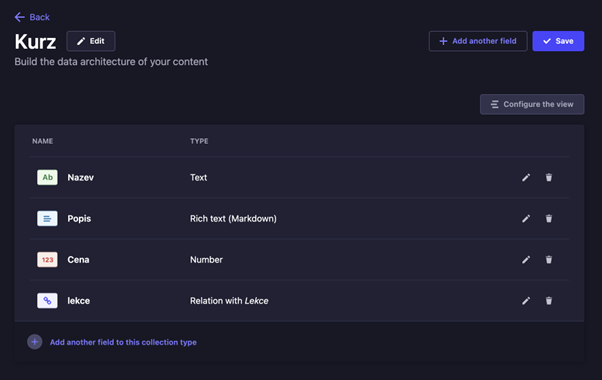Click Add another field button

coord(478,41)
